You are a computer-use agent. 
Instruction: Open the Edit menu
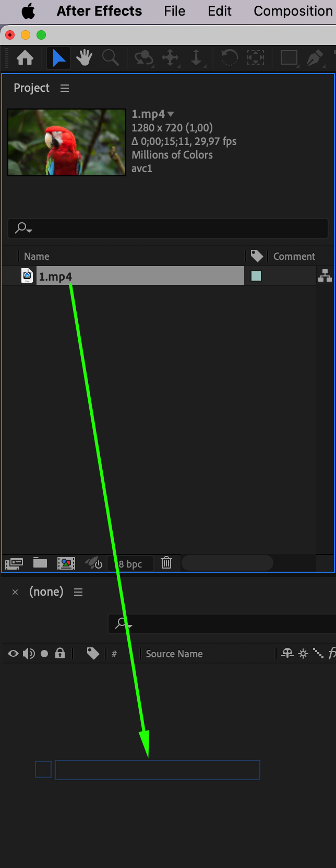tap(220, 11)
